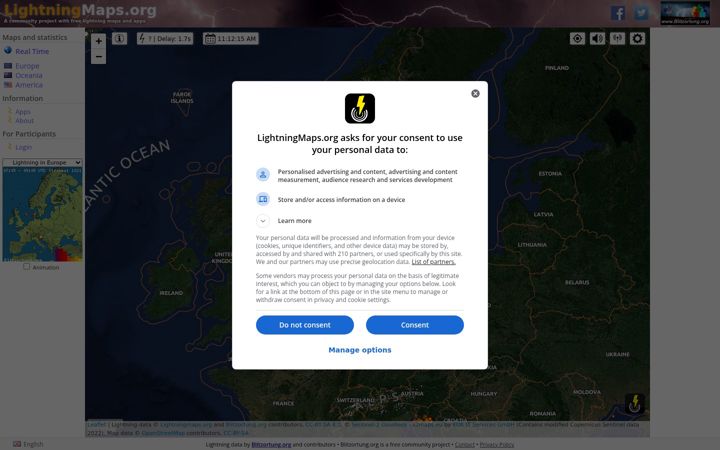
Task: Change language from English
Action: point(28,444)
